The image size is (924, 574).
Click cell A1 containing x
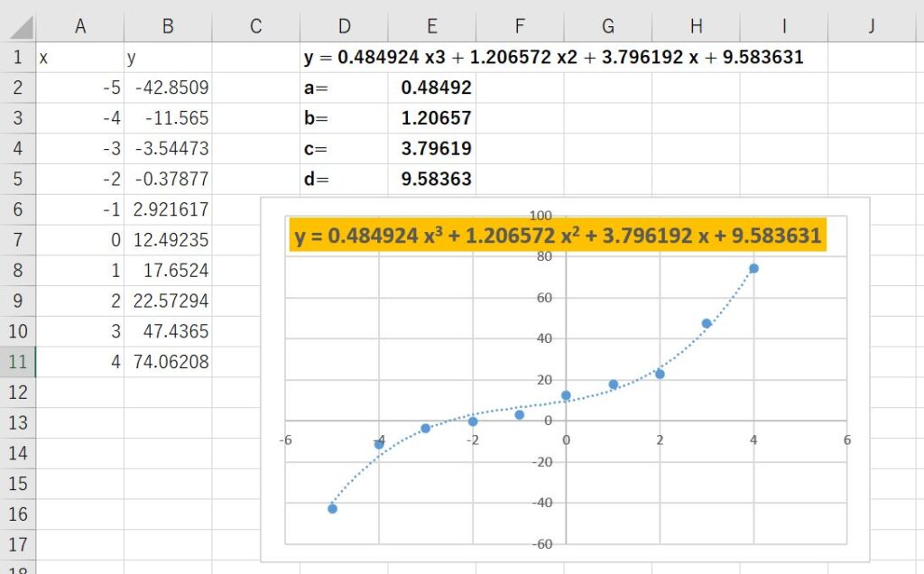pyautogui.click(x=80, y=57)
